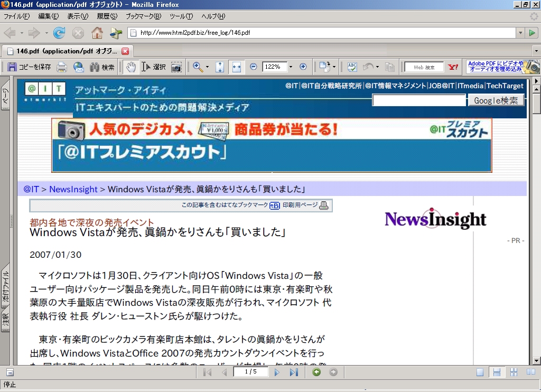Go to the next PDF page
The width and height of the screenshot is (541, 392).
pos(277,372)
